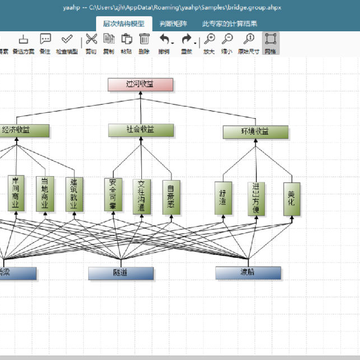Select the red goal node 过河收益

140,84
